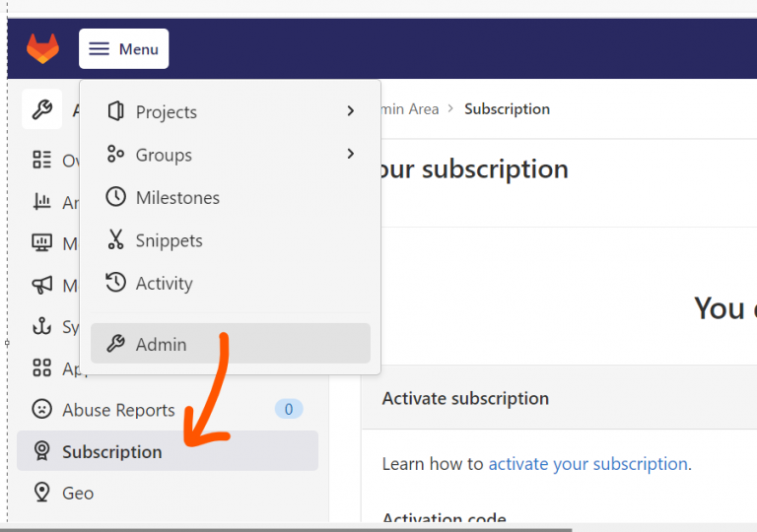
Task: Click the Admin wrench icon in sidebar header
Action: pyautogui.click(x=41, y=109)
